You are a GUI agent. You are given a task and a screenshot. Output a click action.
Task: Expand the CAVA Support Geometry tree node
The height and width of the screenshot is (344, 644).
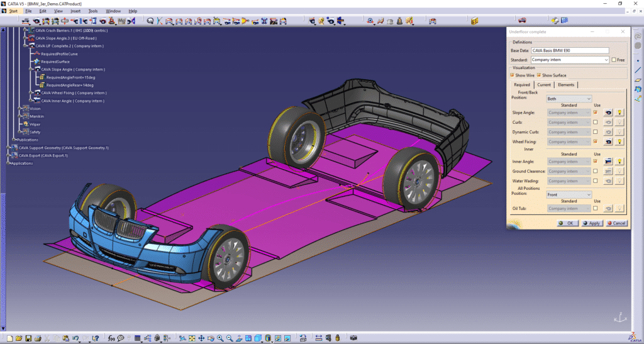(9, 147)
